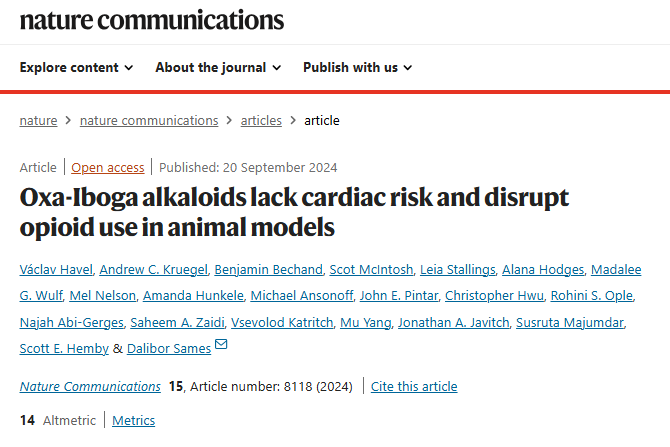Image resolution: width=670 pixels, height=447 pixels.
Task: Open author Václav Havel's details
Action: coord(56,270)
